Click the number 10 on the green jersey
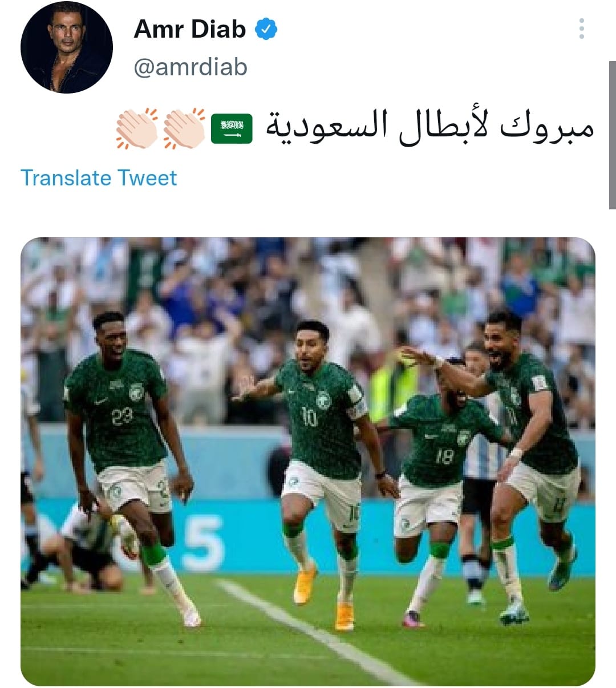This screenshot has height=688, width=616. pos(309,417)
